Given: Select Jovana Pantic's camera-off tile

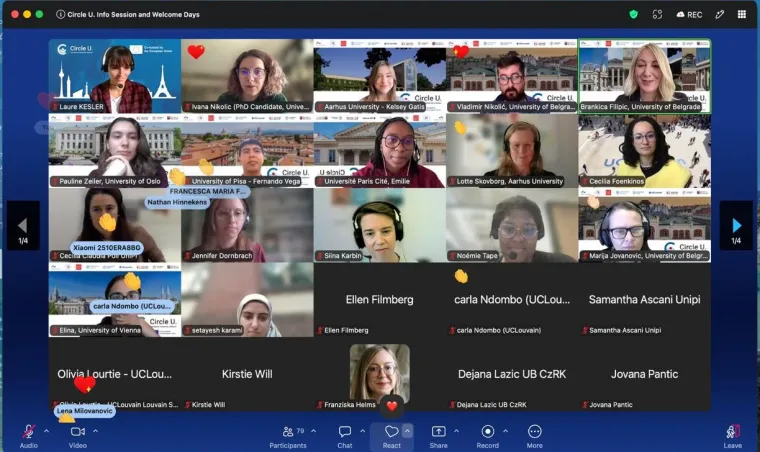Looking at the screenshot, I should [644, 374].
